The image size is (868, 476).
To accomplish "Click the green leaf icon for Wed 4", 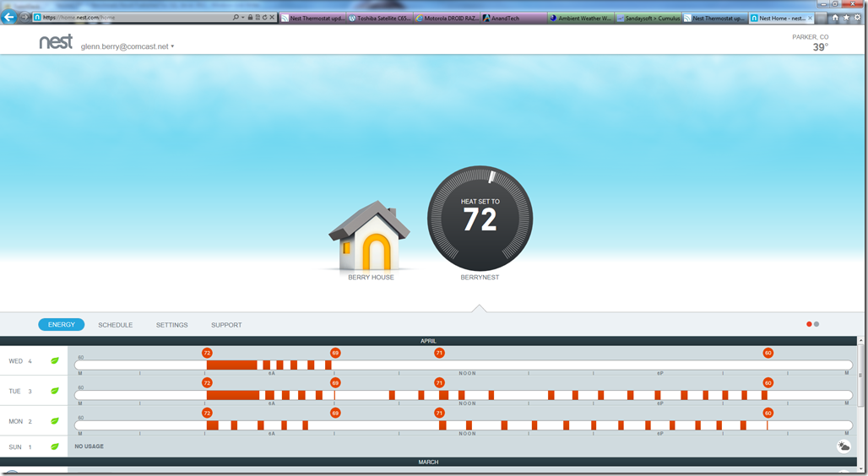I will click(x=55, y=360).
